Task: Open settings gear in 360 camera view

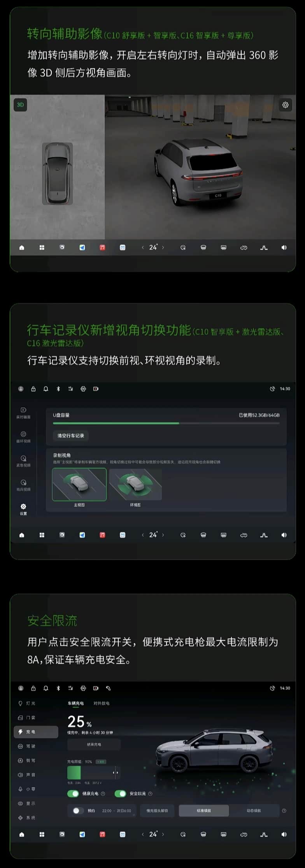Action: click(x=285, y=105)
